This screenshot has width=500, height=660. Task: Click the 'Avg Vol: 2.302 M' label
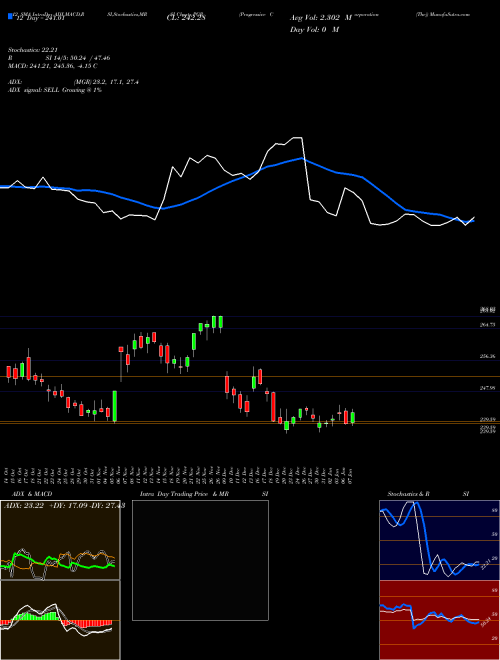tap(321, 18)
